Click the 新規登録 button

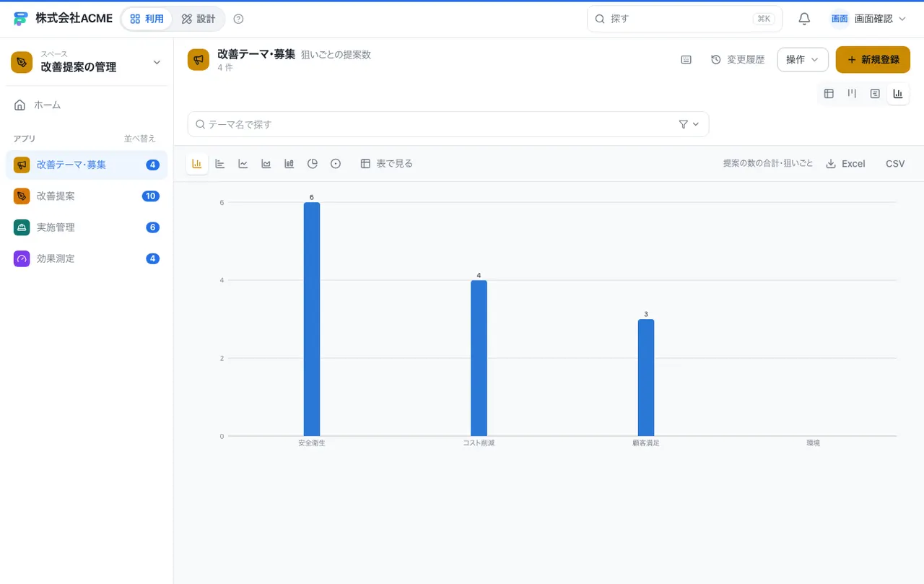coord(873,60)
